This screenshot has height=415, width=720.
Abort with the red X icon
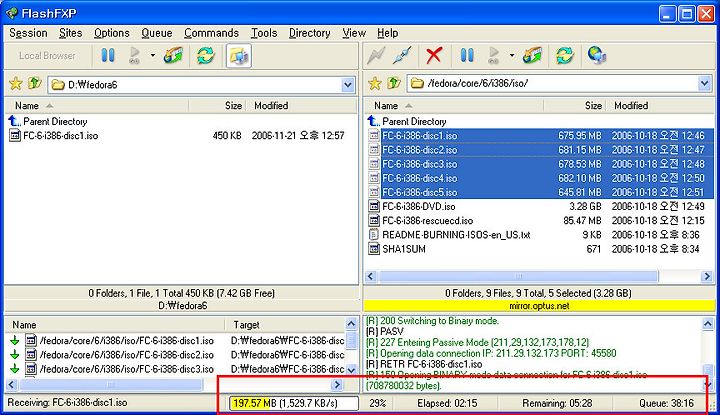point(434,56)
